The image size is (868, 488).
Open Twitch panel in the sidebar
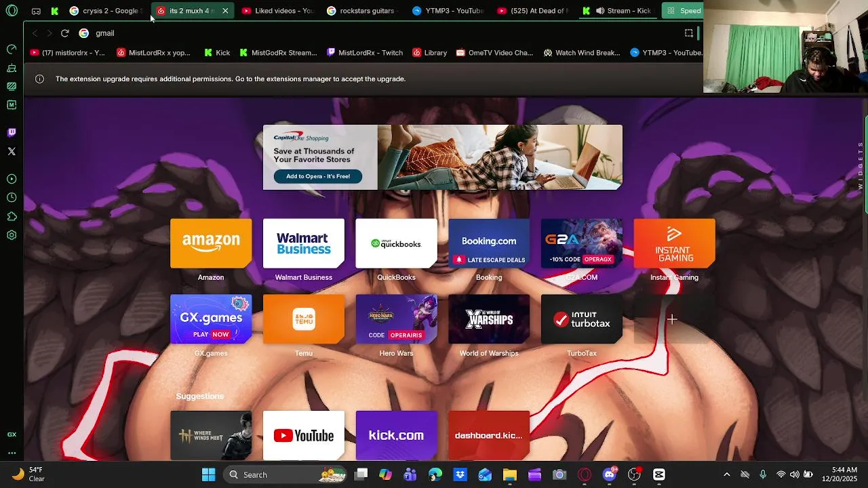tap(12, 133)
